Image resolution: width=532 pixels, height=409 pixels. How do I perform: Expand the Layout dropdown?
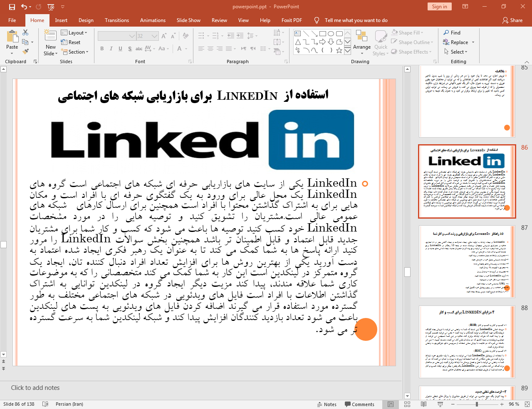74,32
